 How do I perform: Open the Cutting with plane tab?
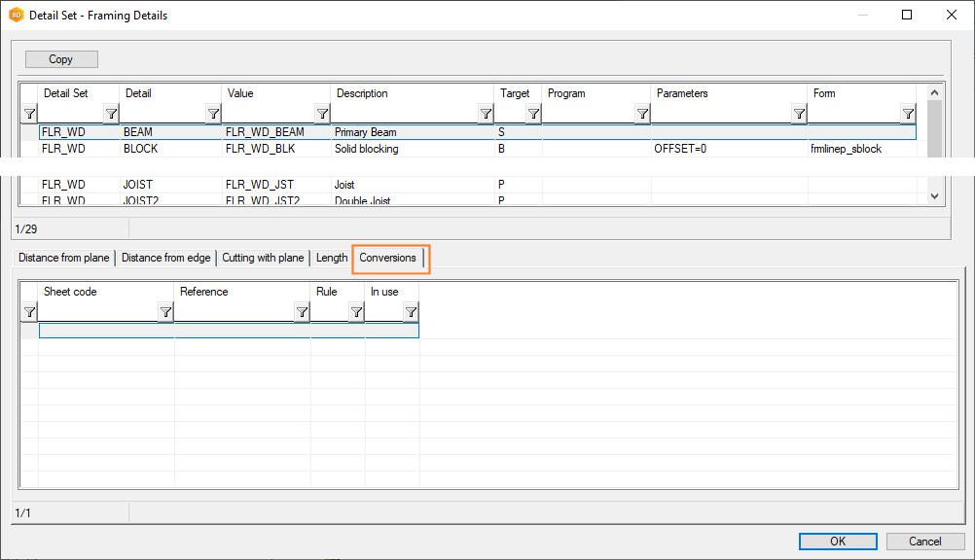pyautogui.click(x=263, y=258)
